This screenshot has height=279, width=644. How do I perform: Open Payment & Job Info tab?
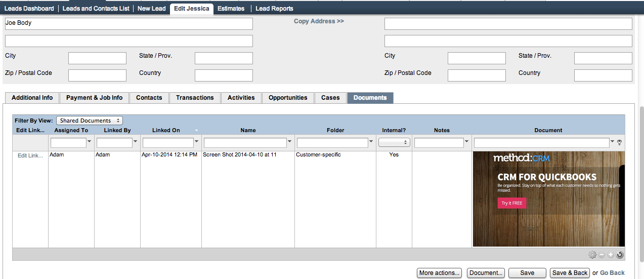click(x=94, y=98)
